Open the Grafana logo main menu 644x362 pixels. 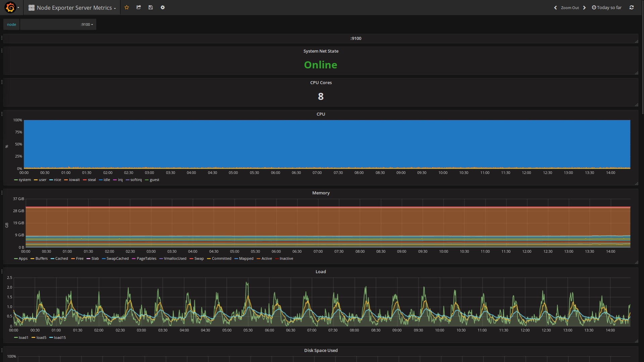[x=10, y=7]
